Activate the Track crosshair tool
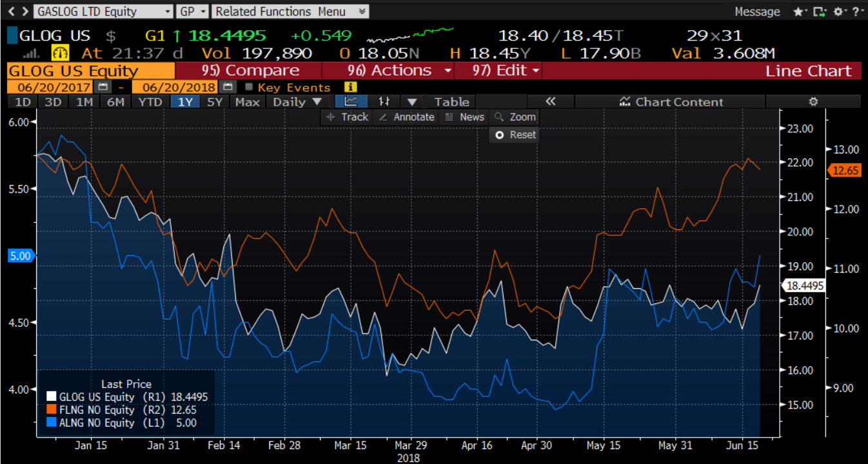The height and width of the screenshot is (464, 868). (347, 117)
